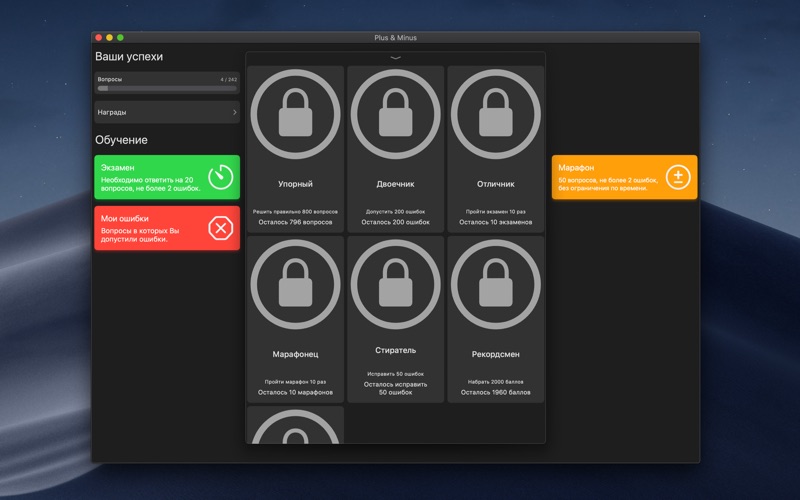The height and width of the screenshot is (500, 800).
Task: Select the Упорный award title
Action: [295, 184]
